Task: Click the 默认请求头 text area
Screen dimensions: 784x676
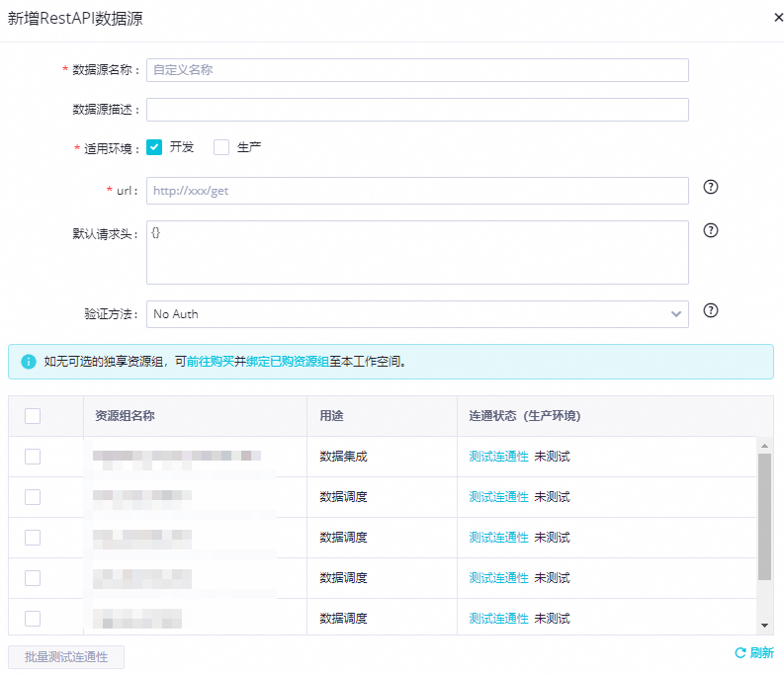Action: pos(417,252)
